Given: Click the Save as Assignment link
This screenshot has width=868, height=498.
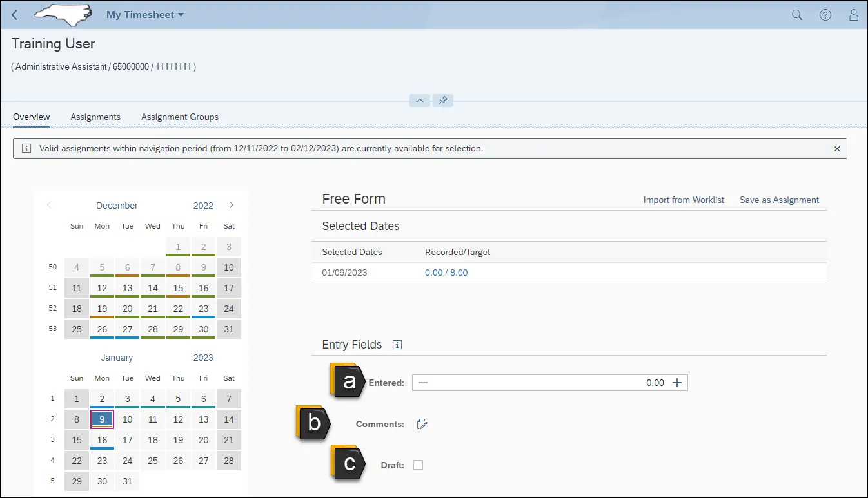Looking at the screenshot, I should (779, 200).
